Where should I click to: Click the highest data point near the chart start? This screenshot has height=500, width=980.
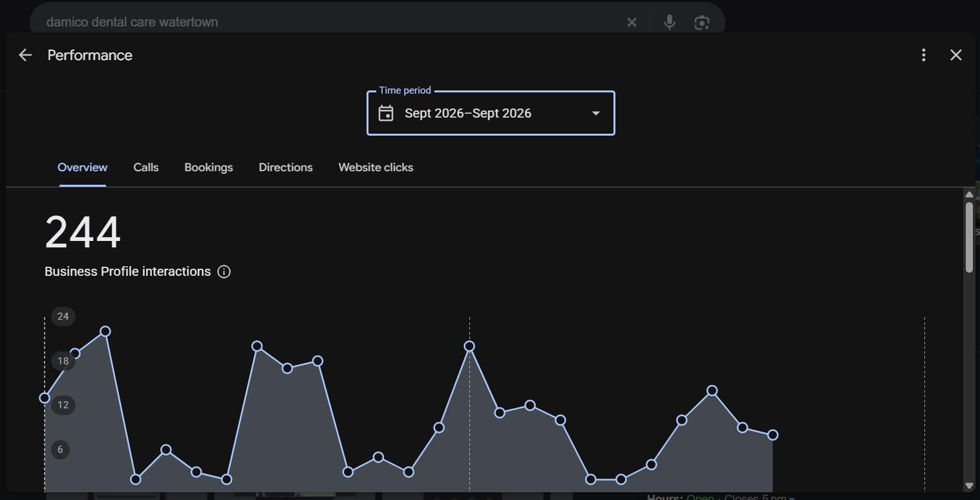click(x=105, y=331)
